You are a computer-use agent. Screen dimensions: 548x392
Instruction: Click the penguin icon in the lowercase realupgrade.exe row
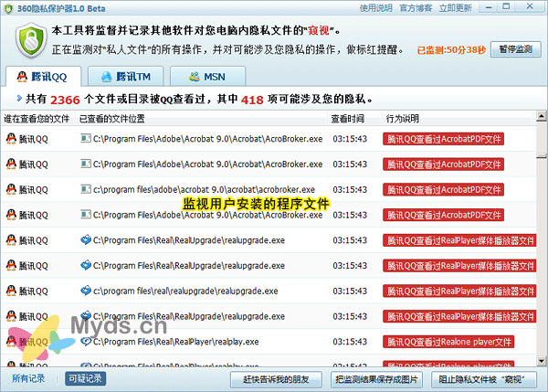tap(11, 291)
